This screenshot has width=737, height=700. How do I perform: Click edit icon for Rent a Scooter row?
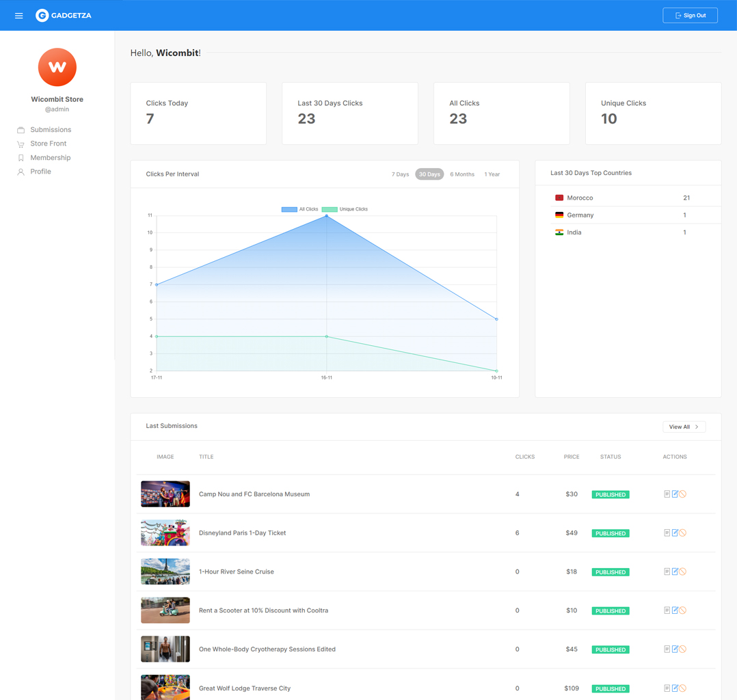tap(675, 610)
